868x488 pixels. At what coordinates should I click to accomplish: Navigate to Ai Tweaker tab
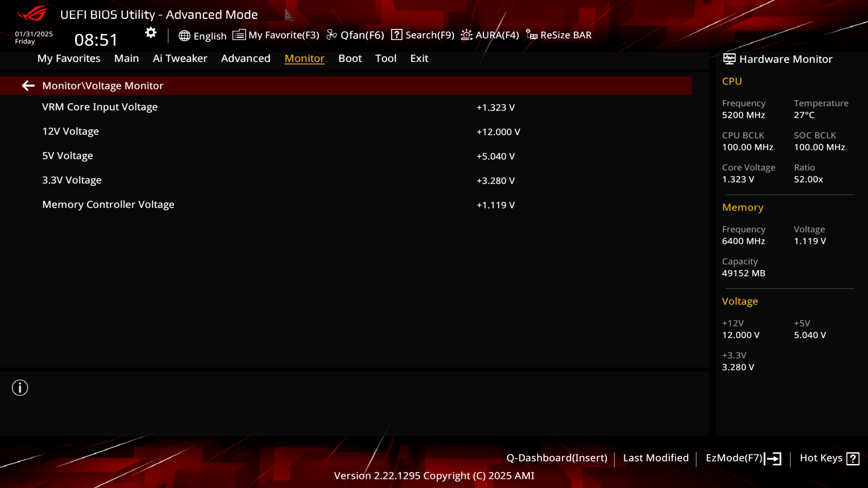coord(180,58)
